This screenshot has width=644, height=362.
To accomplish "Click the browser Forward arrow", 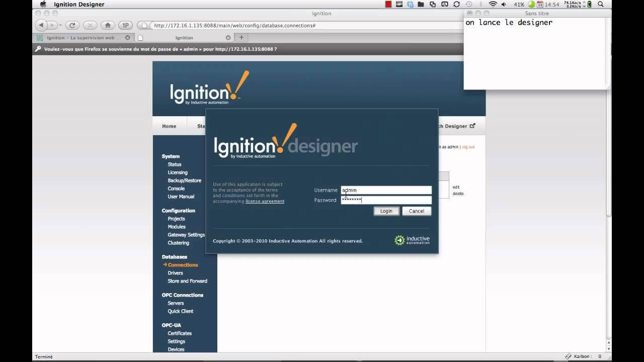I will [52, 25].
